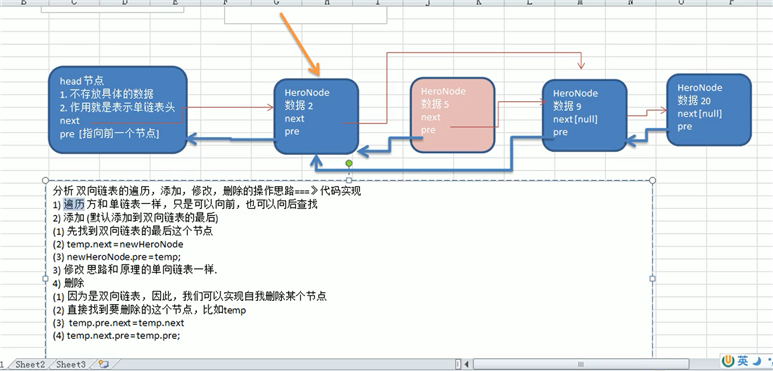Click the line '4) 删除' in text box
The height and width of the screenshot is (371, 773).
69,283
